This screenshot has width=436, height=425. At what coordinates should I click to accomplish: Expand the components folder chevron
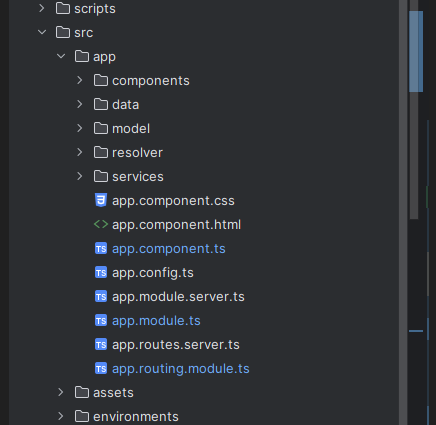click(x=80, y=80)
